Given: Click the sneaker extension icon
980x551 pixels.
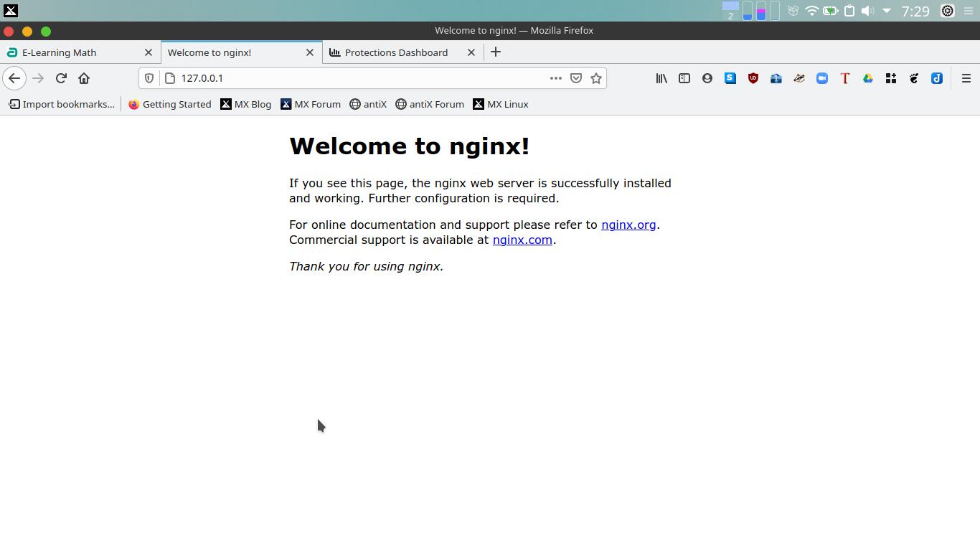Looking at the screenshot, I should click(x=799, y=78).
